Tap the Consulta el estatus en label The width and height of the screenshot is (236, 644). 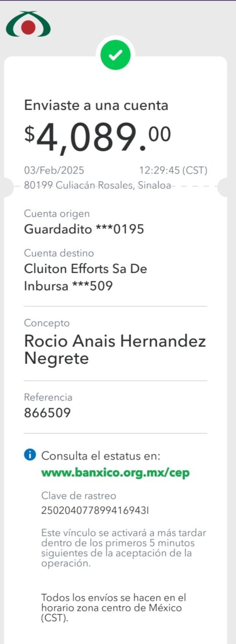[x=101, y=456]
